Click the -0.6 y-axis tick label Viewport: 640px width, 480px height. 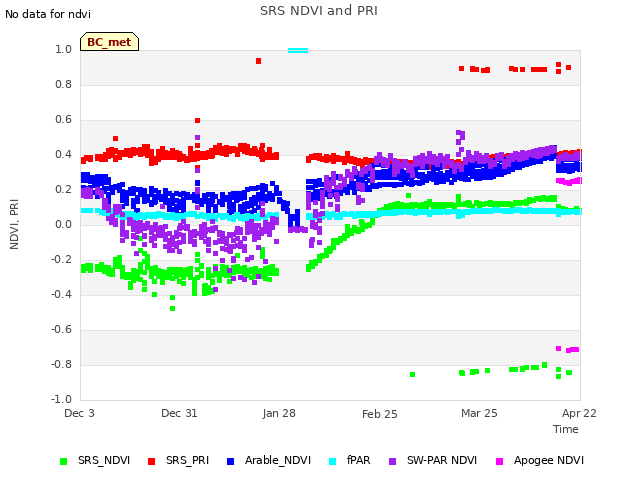click(x=61, y=329)
